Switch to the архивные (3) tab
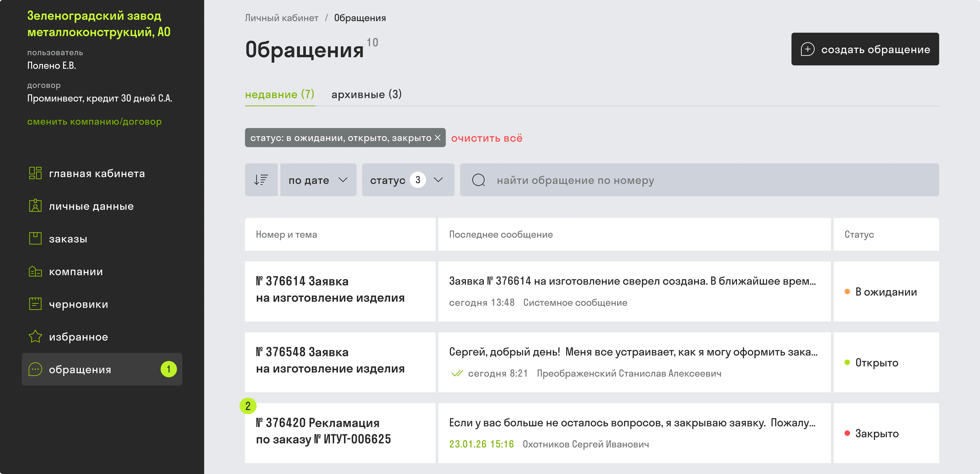Screen dimensions: 980x474 (x=366, y=94)
